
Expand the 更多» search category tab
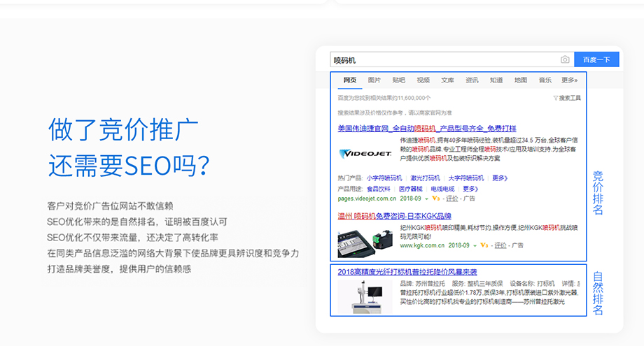[569, 80]
